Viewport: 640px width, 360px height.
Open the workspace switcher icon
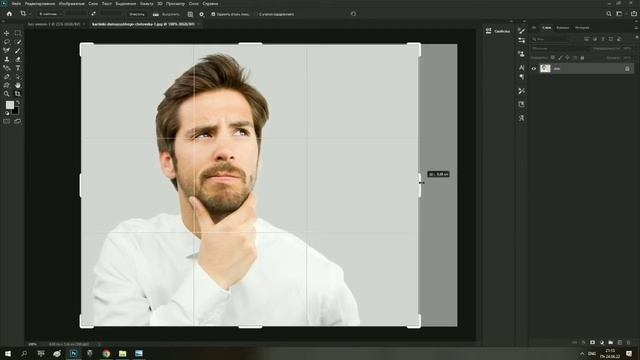[620, 14]
